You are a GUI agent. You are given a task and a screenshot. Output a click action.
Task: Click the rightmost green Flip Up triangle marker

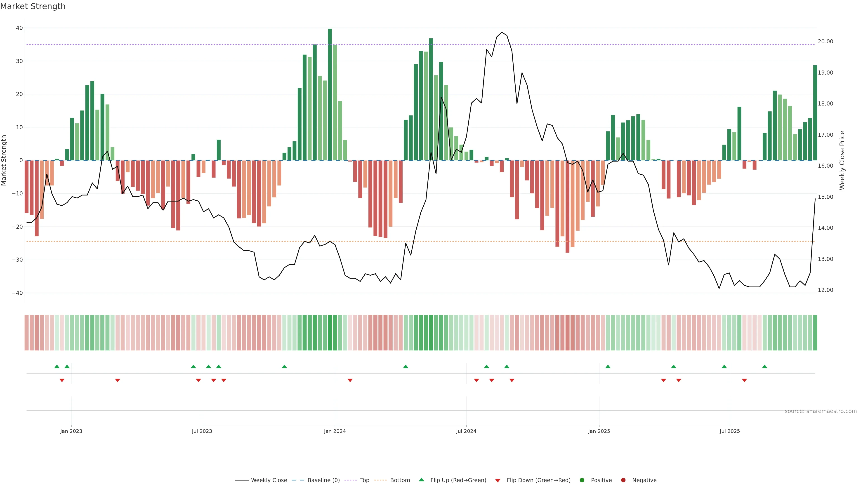[764, 366]
